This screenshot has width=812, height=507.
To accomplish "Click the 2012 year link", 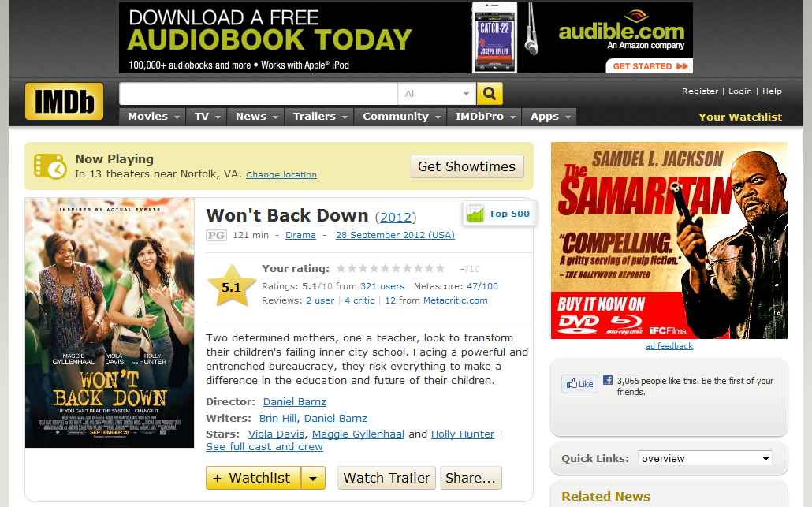I will (x=396, y=217).
